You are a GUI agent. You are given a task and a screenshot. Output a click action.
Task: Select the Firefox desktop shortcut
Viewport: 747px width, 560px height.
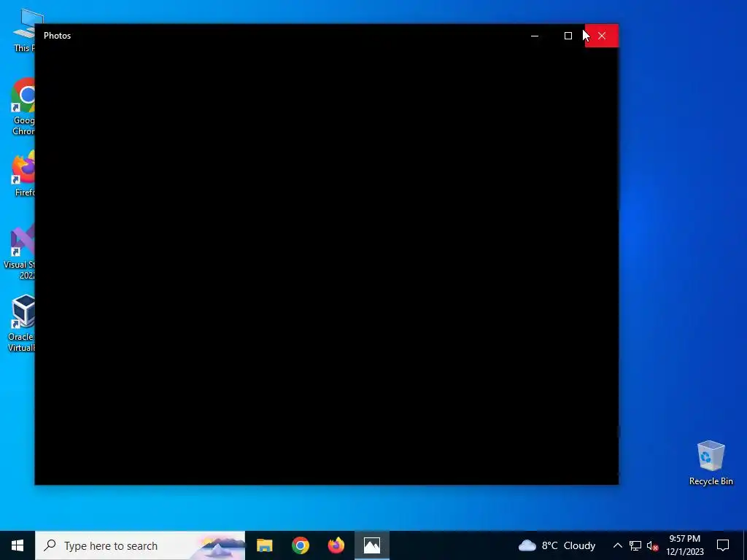coord(23,174)
